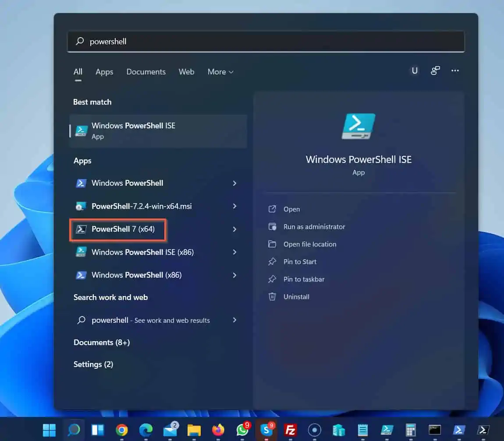The height and width of the screenshot is (441, 504).
Task: Open PowerShell 7 (x64) app result
Action: [123, 229]
